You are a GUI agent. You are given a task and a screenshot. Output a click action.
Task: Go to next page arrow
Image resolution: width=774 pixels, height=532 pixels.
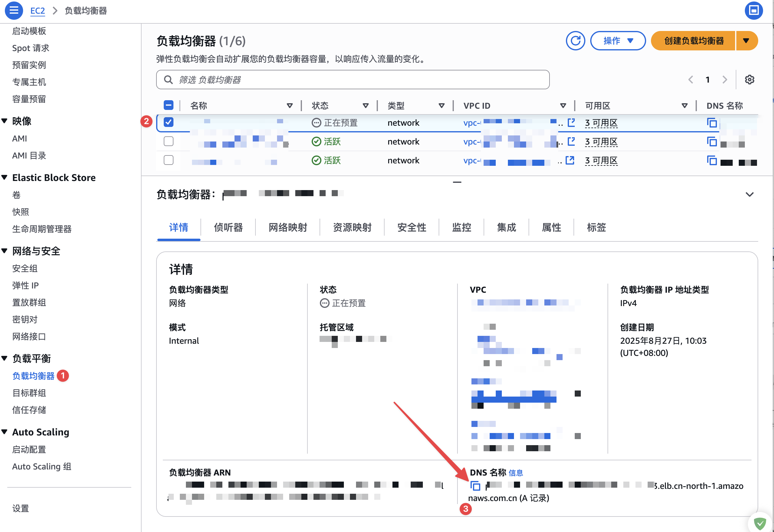tap(724, 80)
